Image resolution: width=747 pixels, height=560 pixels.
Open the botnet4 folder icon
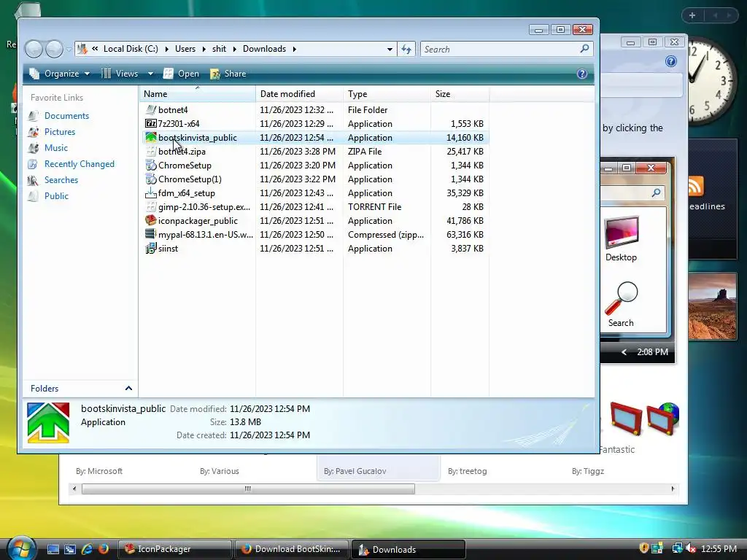151,110
